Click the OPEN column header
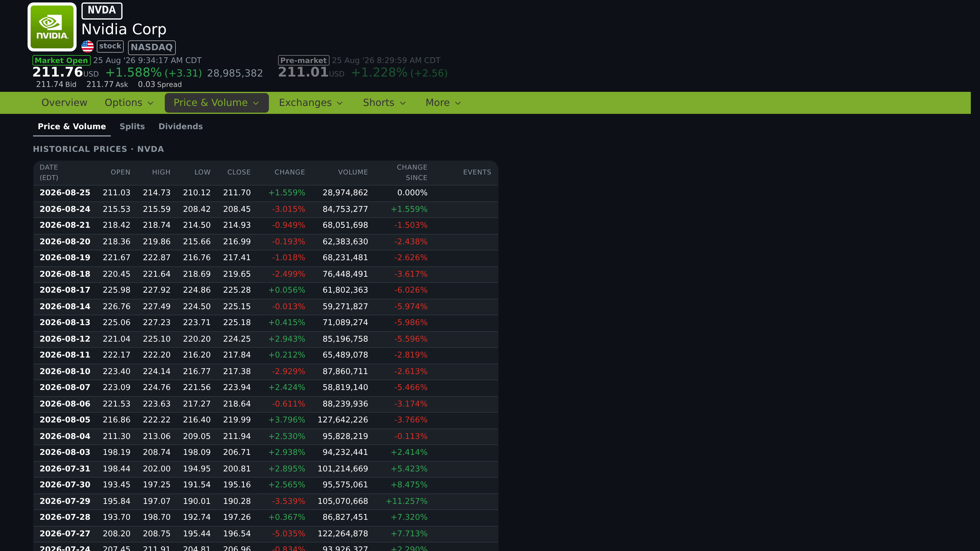 [x=121, y=172]
